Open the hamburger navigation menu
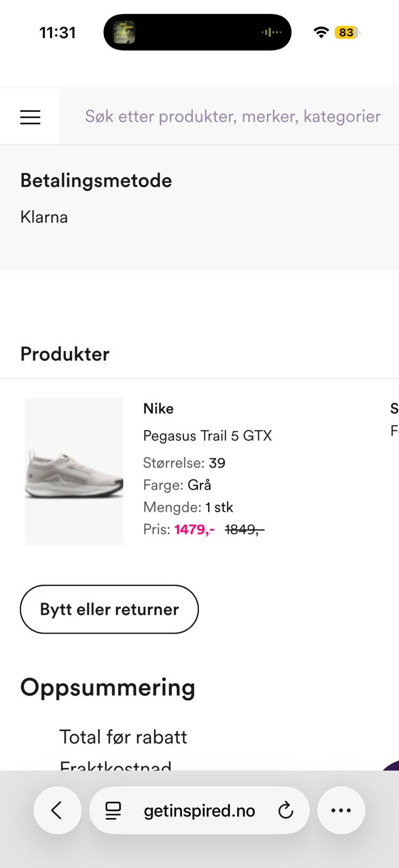The height and width of the screenshot is (868, 399). click(x=30, y=117)
